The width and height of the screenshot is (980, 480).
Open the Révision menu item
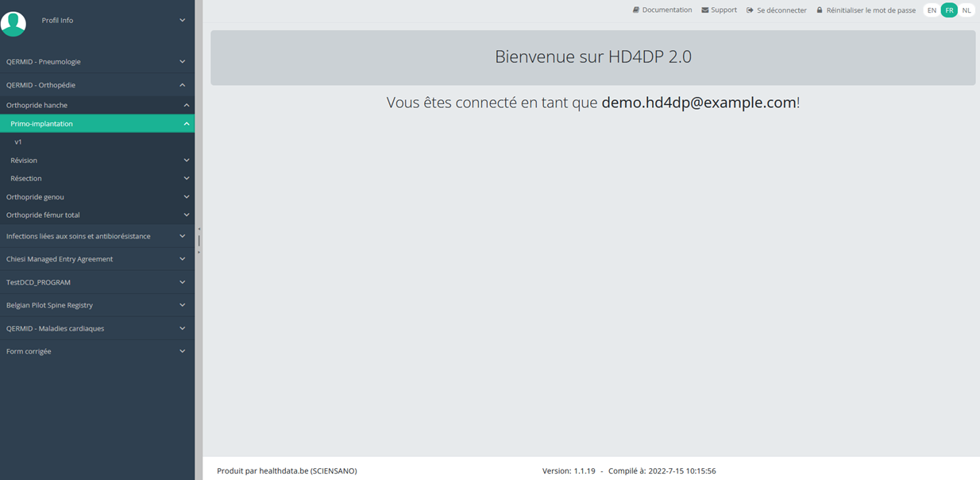coord(97,161)
